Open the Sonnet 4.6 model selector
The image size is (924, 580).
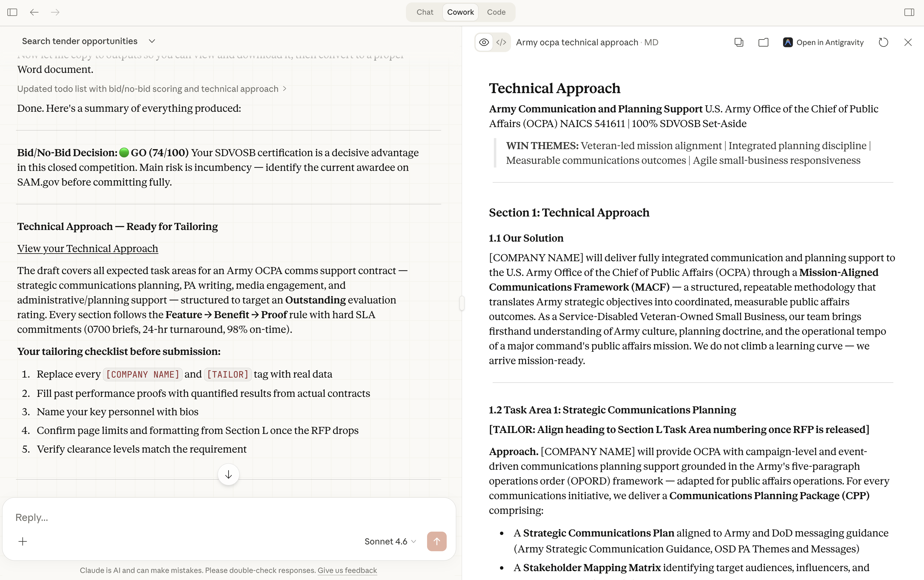390,541
